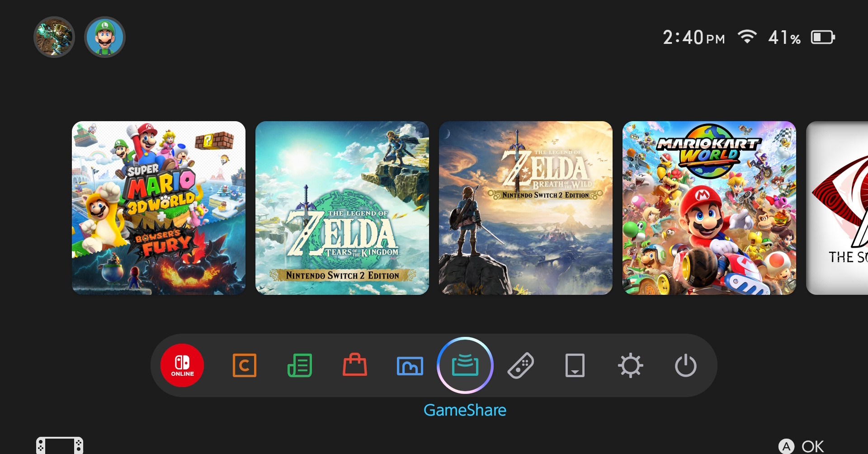The image size is (868, 454).
Task: Select Luigi's user profile
Action: (104, 37)
